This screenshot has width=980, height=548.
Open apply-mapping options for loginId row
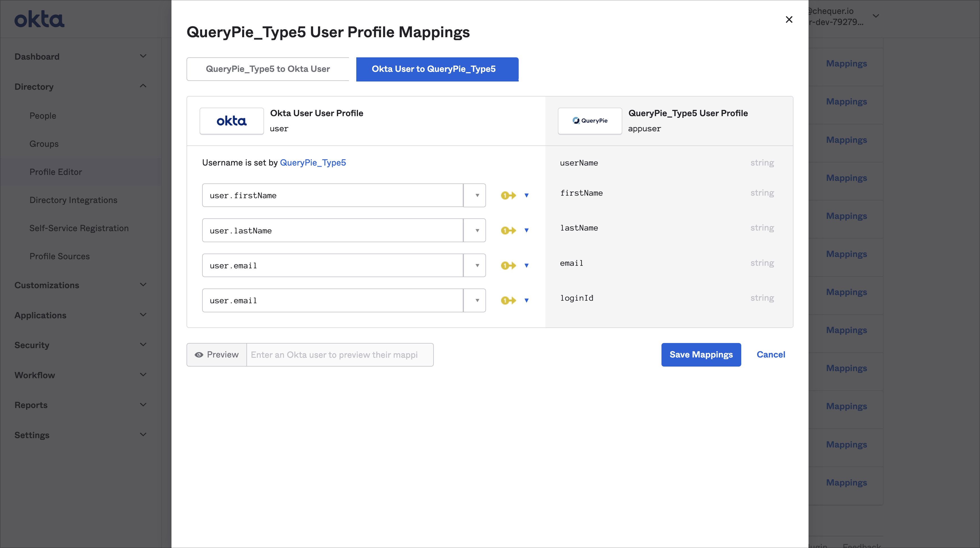[x=527, y=300]
